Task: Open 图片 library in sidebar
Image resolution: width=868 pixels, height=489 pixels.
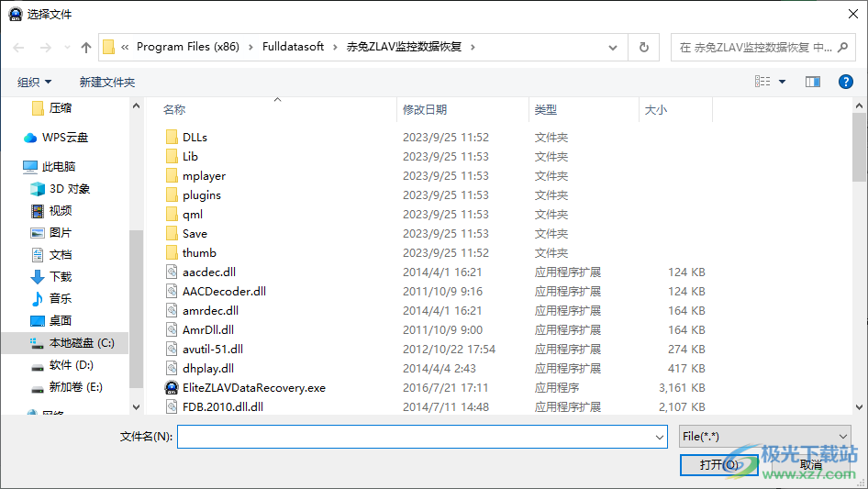Action: point(51,233)
